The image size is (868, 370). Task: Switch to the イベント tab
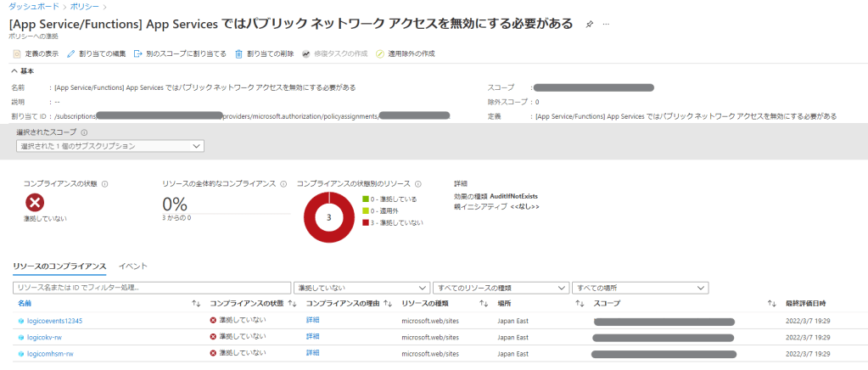pos(134,266)
